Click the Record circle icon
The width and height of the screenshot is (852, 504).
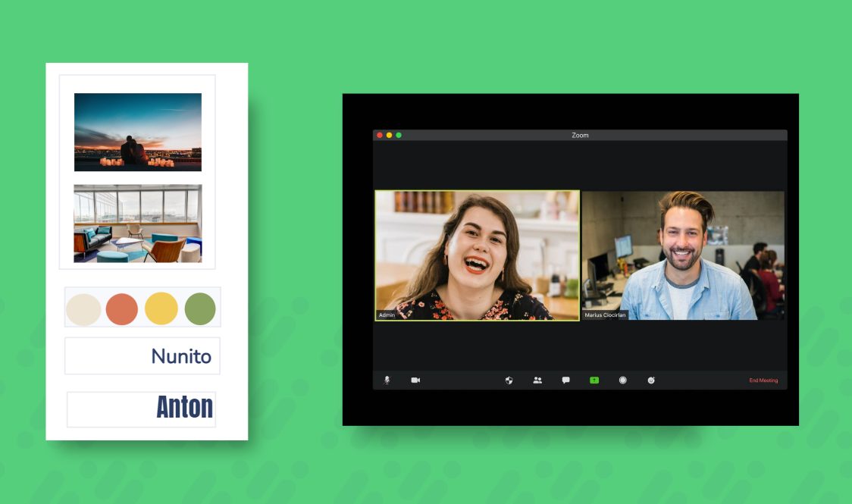[622, 380]
